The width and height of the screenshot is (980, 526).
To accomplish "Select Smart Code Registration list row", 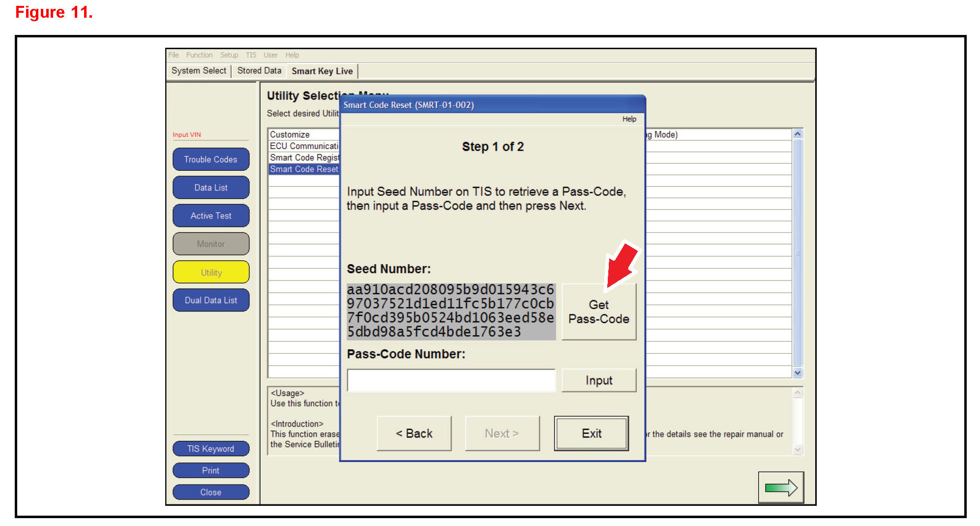I will coord(304,157).
